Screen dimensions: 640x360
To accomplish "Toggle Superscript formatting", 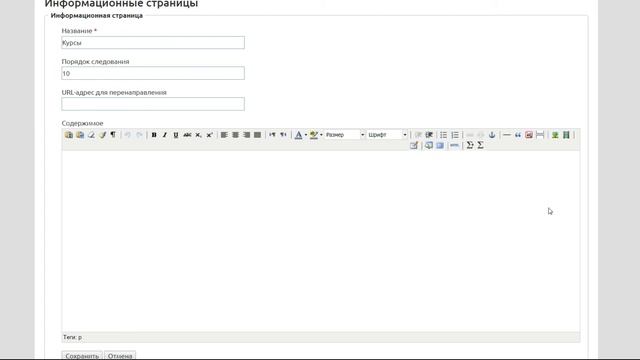I will pos(209,135).
